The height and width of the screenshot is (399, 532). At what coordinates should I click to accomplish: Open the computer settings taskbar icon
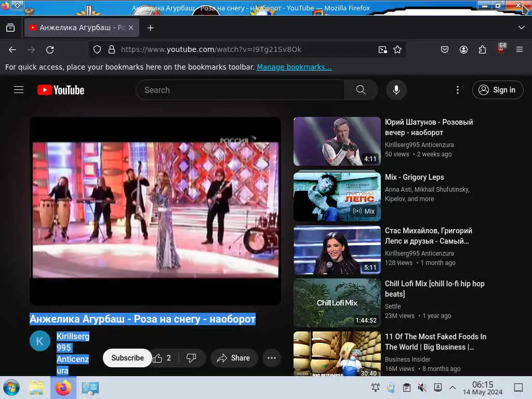[90, 388]
